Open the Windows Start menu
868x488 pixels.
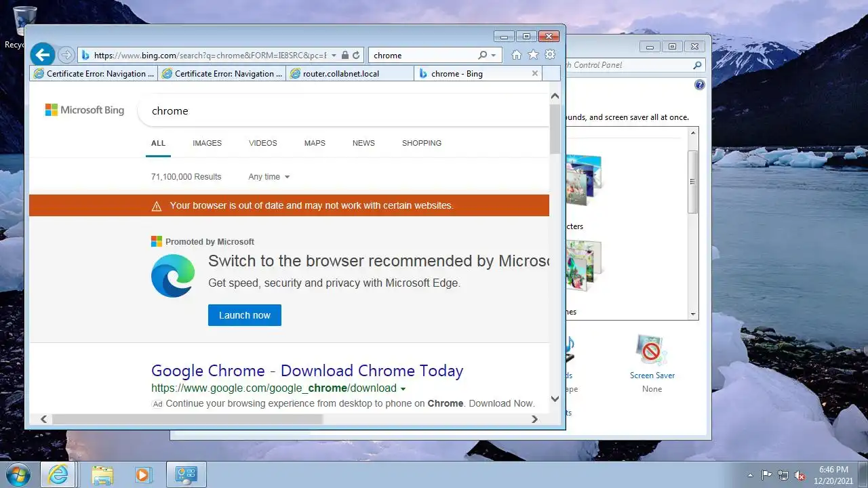point(18,474)
